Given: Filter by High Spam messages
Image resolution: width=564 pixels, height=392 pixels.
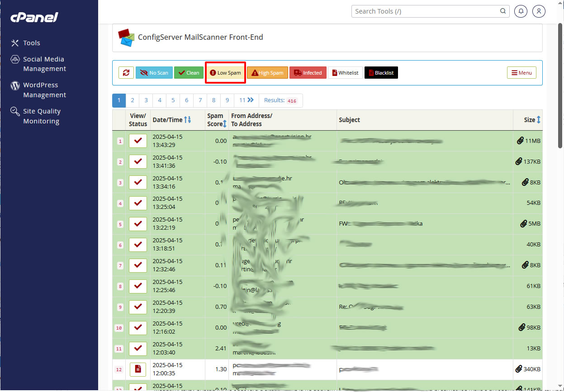Looking at the screenshot, I should click(x=267, y=73).
